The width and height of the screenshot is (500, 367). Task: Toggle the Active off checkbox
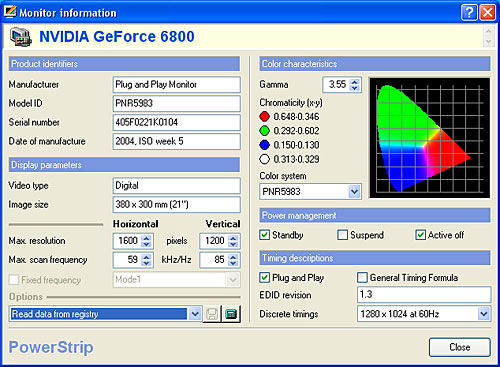(420, 235)
